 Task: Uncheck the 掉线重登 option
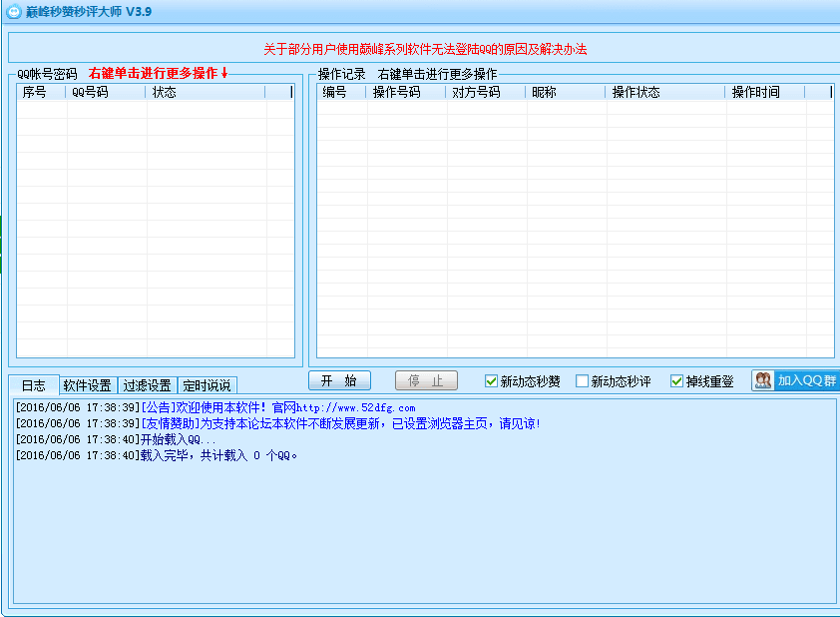(677, 381)
